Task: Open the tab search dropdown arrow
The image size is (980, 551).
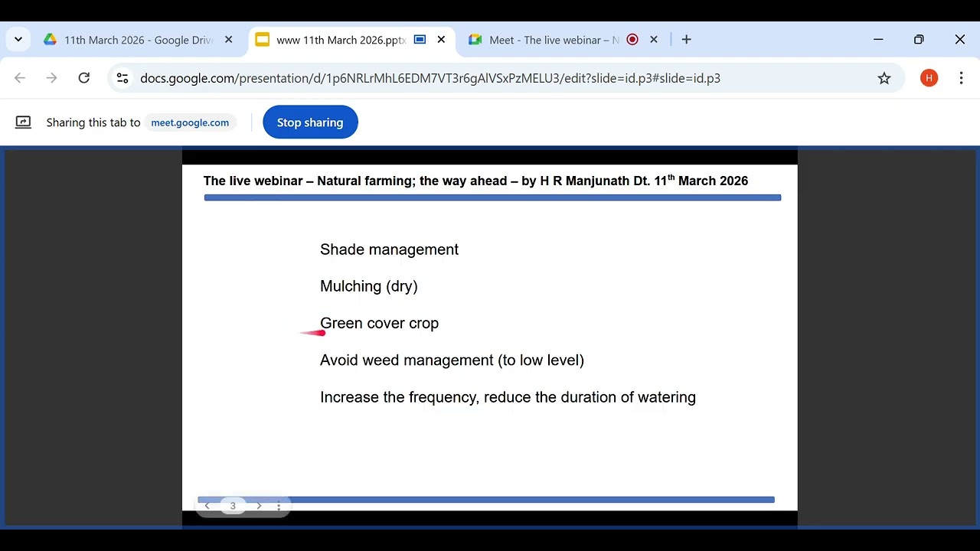Action: pos(18,40)
